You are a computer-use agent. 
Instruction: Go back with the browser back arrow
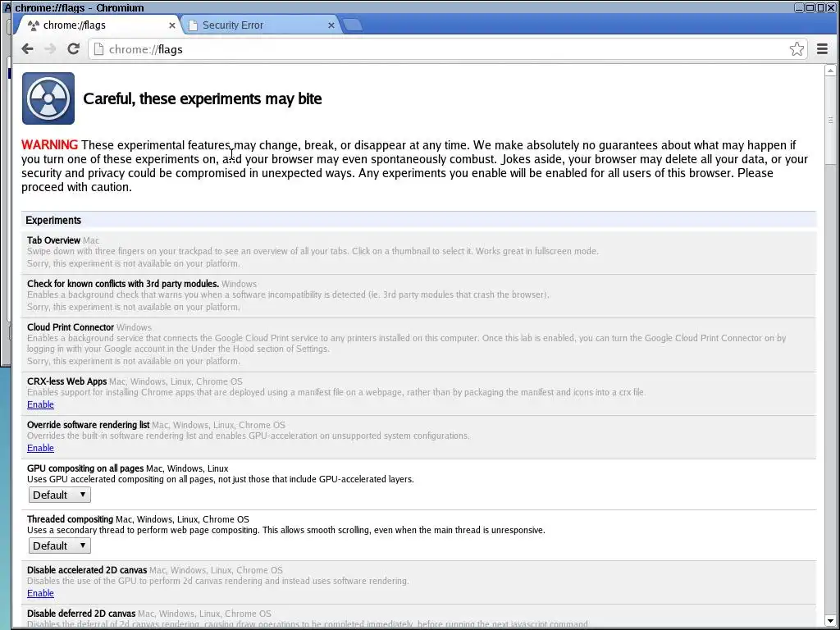click(x=27, y=49)
